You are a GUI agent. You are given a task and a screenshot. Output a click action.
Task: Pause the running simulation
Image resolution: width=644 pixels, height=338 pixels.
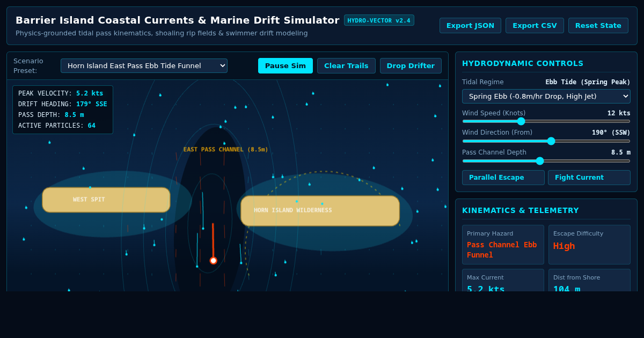(x=286, y=65)
